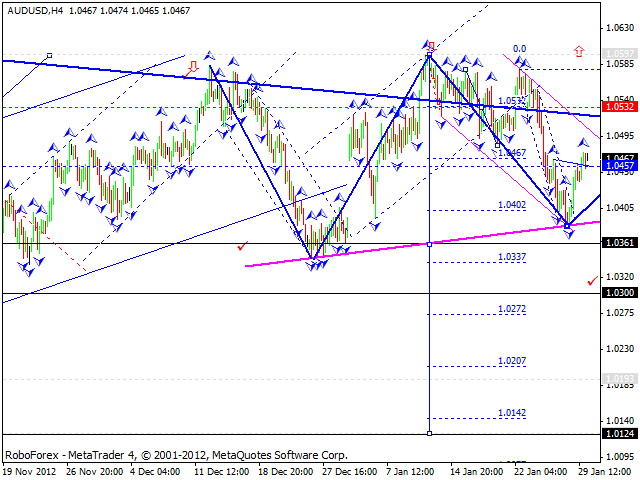Click the red down arrow at the 7 Jan top
This screenshot has height=480, width=640.
point(432,45)
